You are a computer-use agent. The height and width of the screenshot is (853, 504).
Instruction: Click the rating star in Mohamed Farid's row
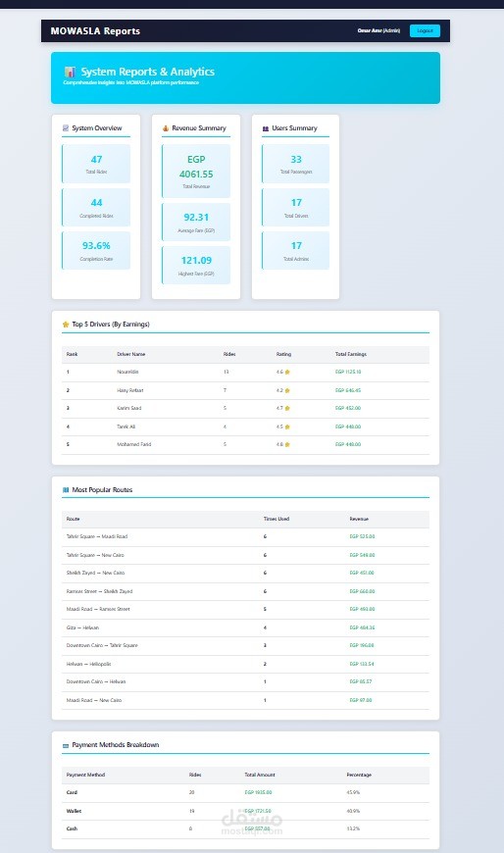click(287, 444)
